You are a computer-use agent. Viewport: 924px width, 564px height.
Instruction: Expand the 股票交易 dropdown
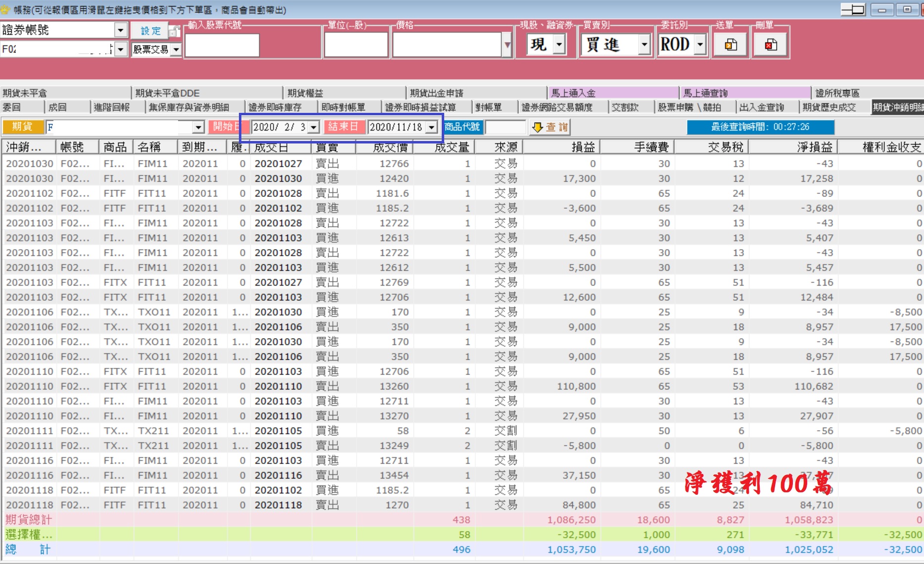pos(176,49)
